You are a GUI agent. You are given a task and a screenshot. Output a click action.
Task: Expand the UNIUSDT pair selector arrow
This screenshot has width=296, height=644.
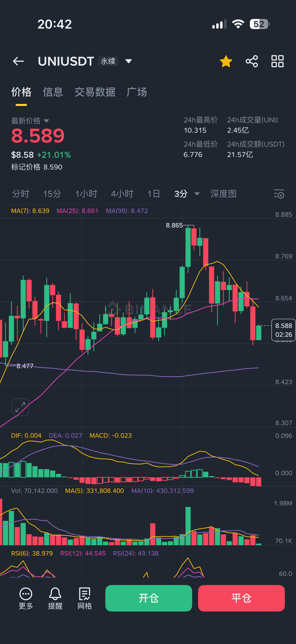pos(129,61)
